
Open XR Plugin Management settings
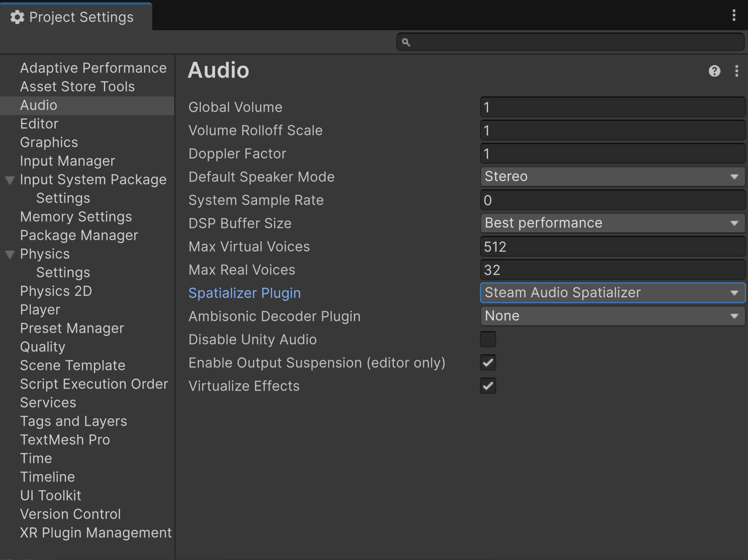96,533
